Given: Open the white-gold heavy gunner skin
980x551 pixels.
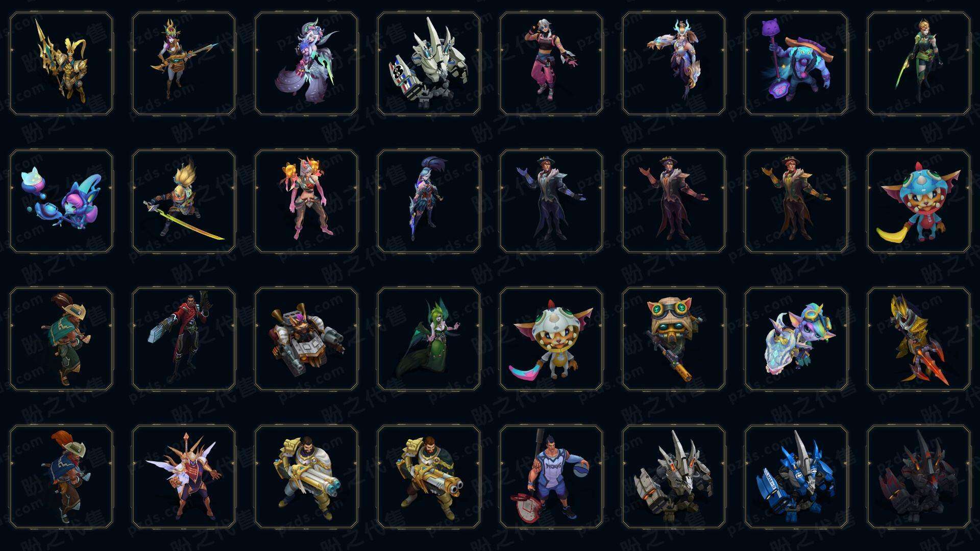Looking at the screenshot, I should coord(306,477).
